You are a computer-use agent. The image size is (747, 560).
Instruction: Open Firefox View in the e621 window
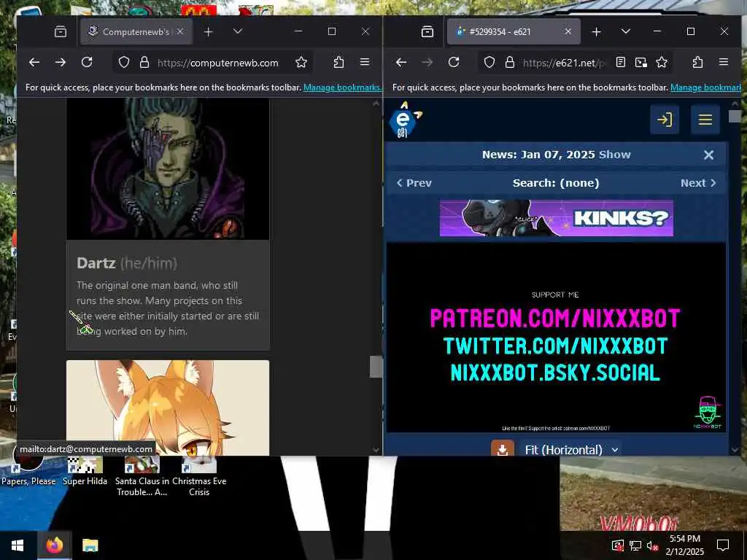[x=427, y=32]
